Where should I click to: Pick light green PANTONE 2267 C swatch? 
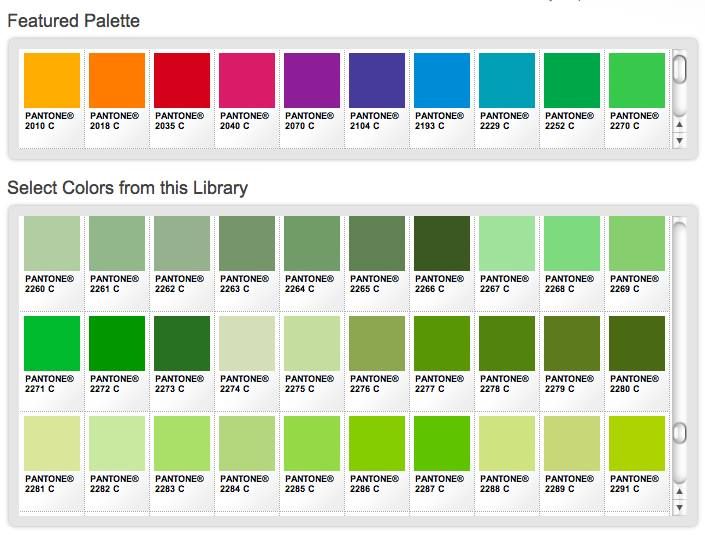[x=507, y=243]
